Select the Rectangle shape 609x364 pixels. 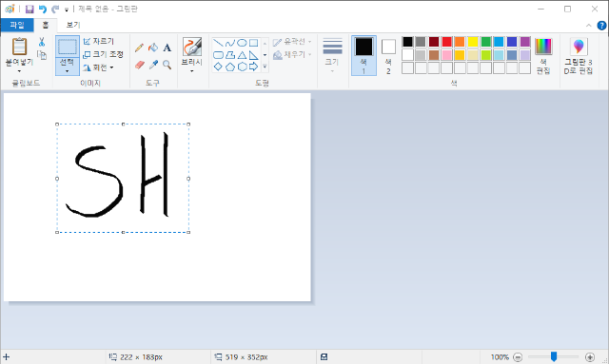click(x=253, y=43)
